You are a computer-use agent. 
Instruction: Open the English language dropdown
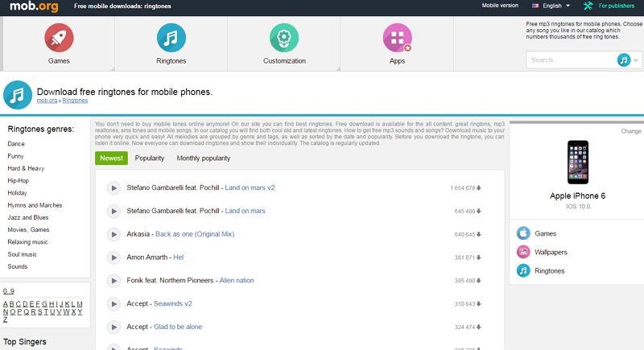tap(556, 6)
